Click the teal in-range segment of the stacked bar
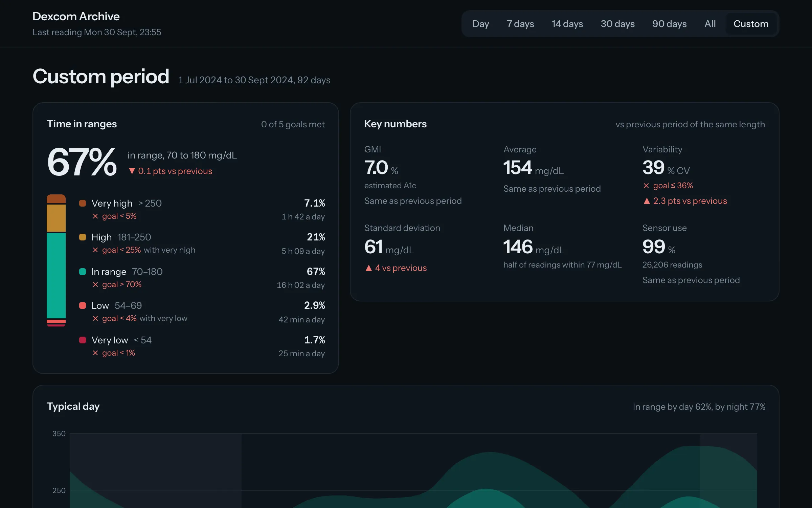The height and width of the screenshot is (508, 812). 56,276
